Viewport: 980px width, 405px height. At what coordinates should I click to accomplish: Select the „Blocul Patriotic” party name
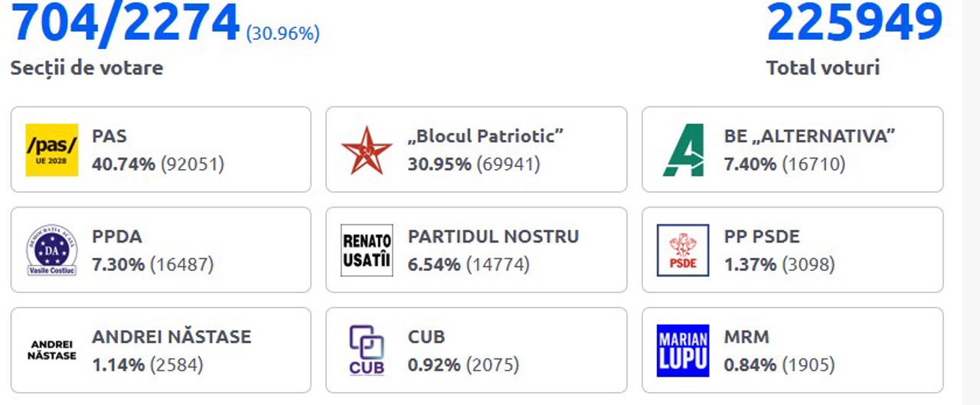pyautogui.click(x=486, y=136)
